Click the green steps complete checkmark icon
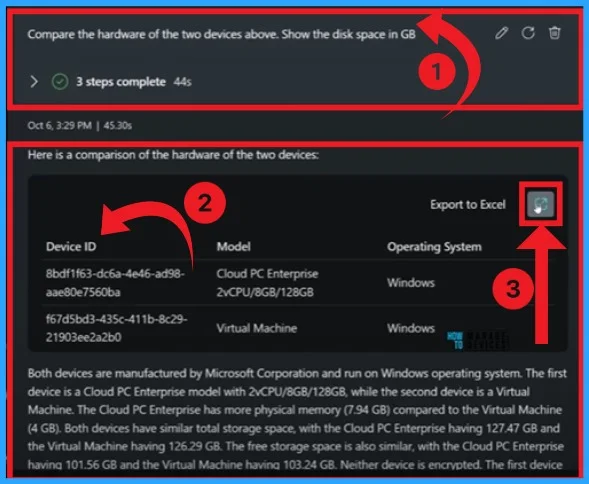 click(60, 82)
